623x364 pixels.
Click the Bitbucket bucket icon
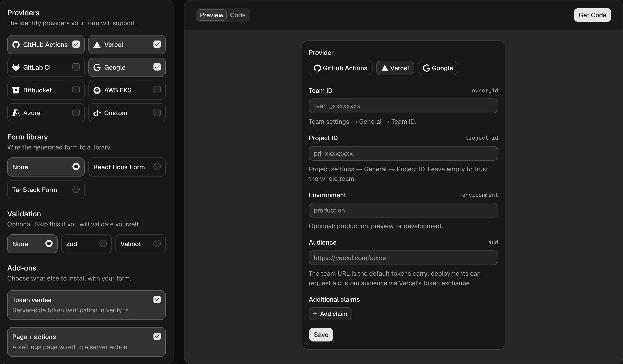[16, 90]
